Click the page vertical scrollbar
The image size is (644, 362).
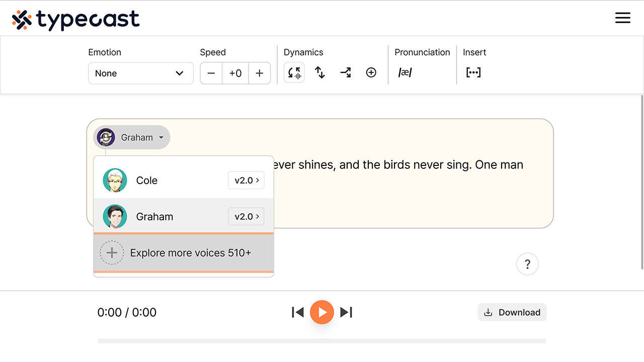click(x=641, y=181)
